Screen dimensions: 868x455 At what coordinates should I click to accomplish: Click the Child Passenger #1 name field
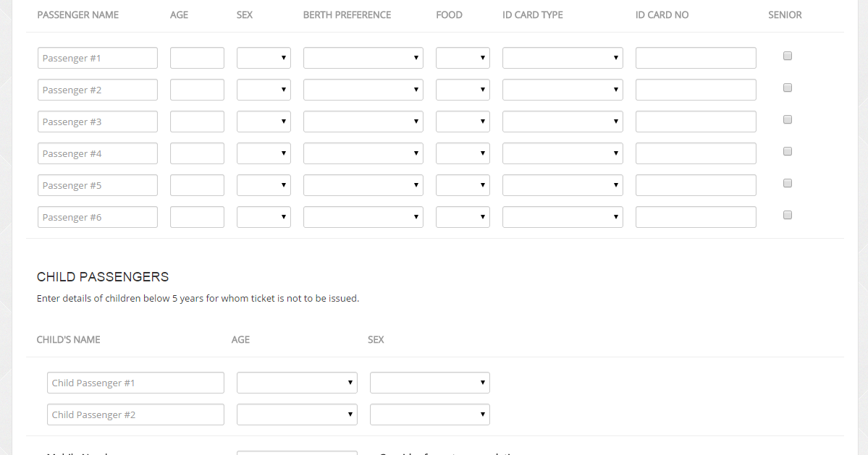(x=135, y=382)
